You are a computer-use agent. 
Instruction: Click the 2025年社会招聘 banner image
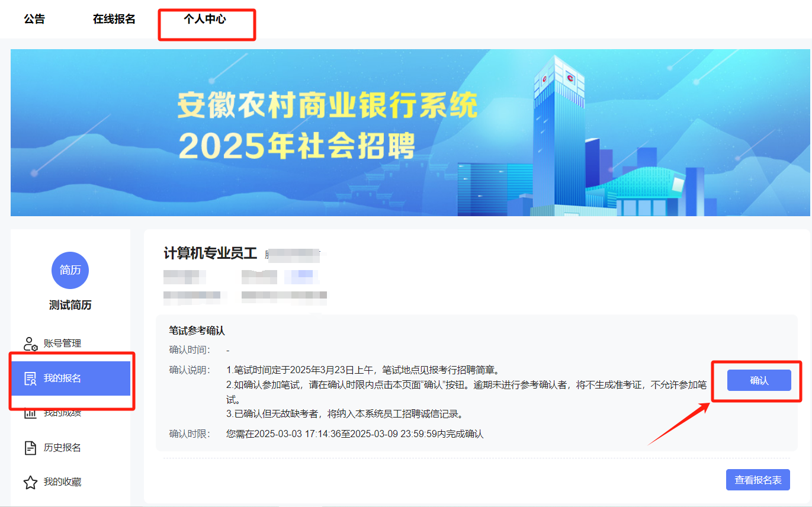click(406, 132)
